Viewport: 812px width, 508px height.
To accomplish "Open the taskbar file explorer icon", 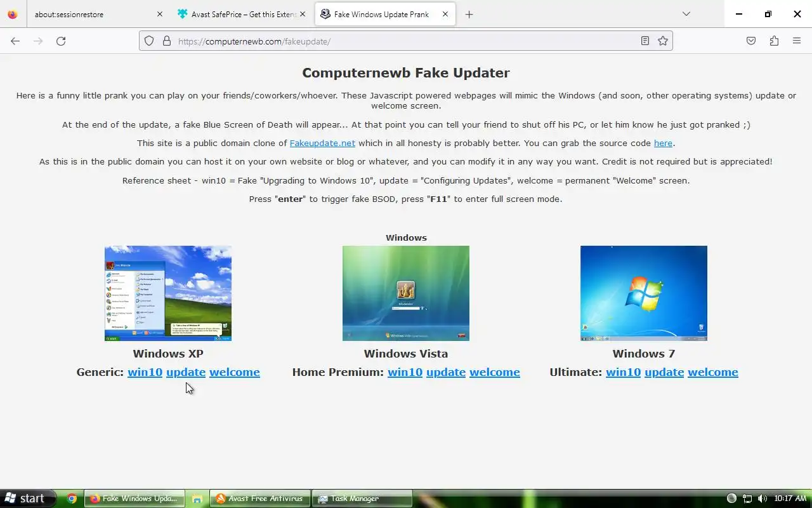I will click(197, 499).
